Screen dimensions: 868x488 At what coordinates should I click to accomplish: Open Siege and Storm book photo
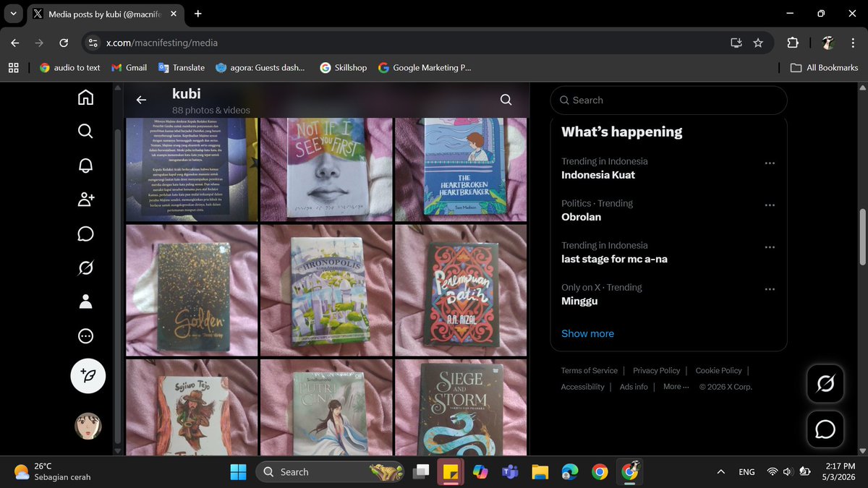(x=461, y=407)
